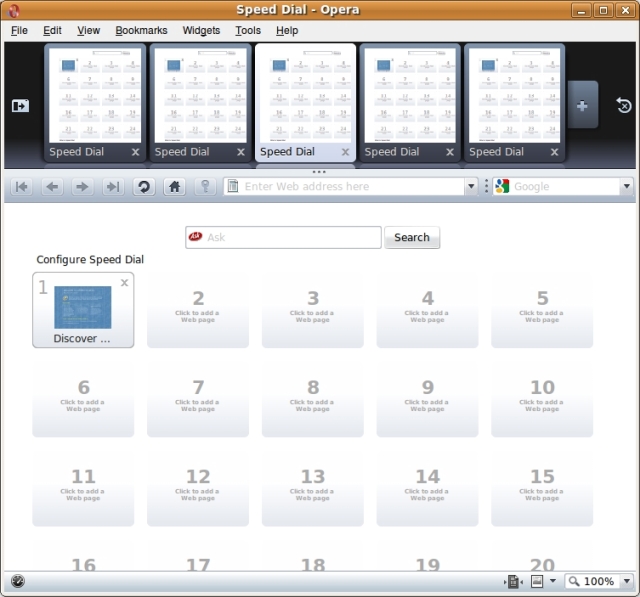Open the View menu

(89, 31)
